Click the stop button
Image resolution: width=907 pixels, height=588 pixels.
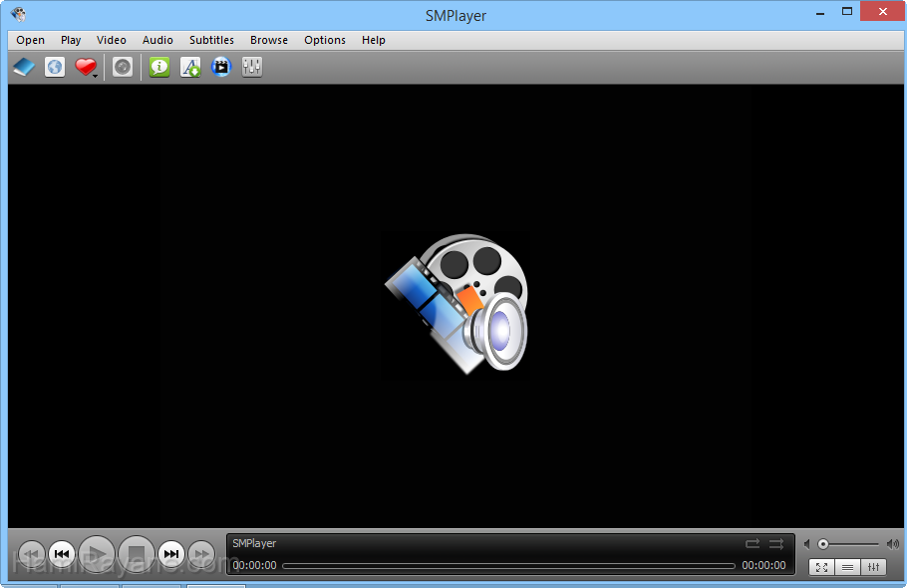[136, 554]
